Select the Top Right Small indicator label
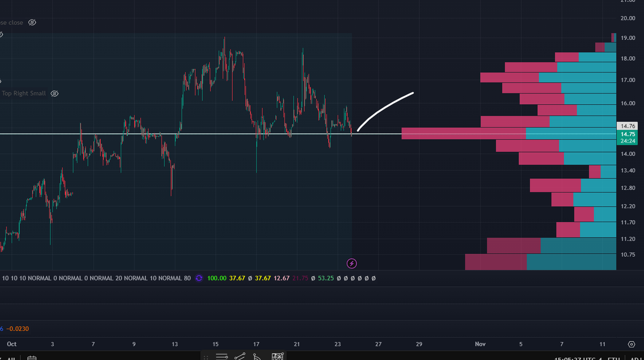 pos(24,93)
